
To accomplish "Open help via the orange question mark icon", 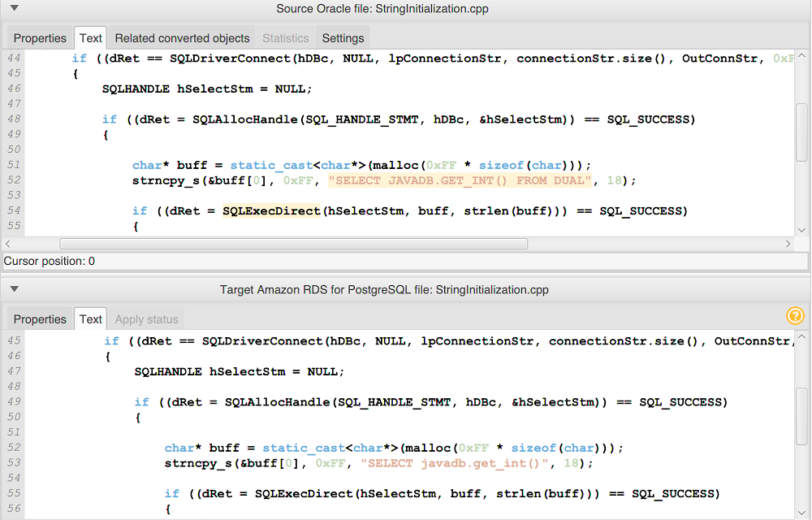I will tap(795, 316).
